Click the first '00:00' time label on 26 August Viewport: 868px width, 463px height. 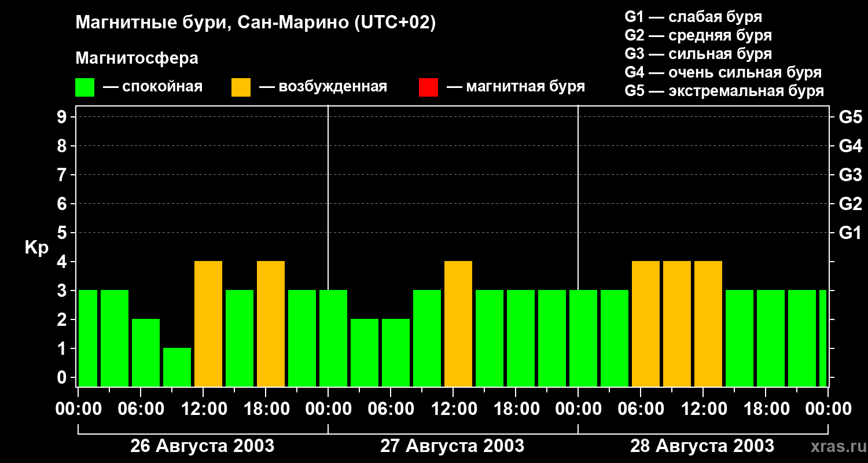coord(78,409)
